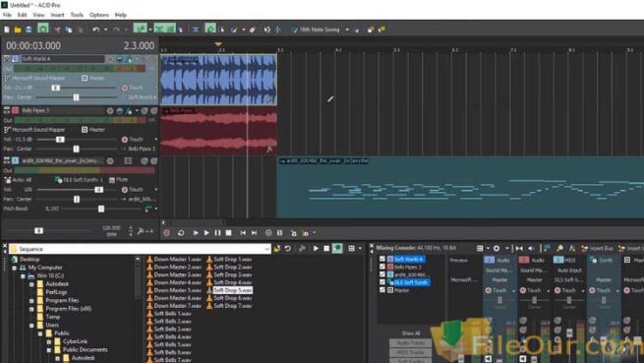The image size is (644, 363).
Task: Toggle Master checkbox in Mixing Console list
Action: click(x=382, y=290)
